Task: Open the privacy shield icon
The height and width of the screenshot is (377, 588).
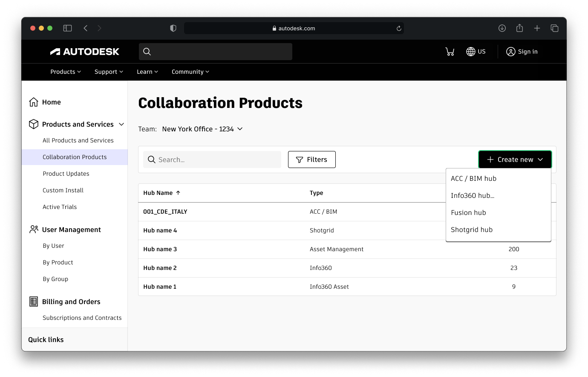Action: click(173, 28)
